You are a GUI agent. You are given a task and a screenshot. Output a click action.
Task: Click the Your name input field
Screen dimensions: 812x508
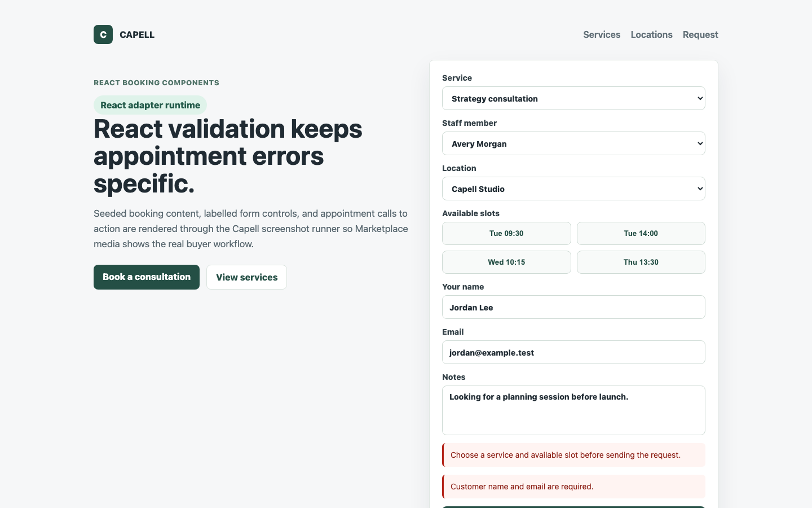click(x=573, y=307)
